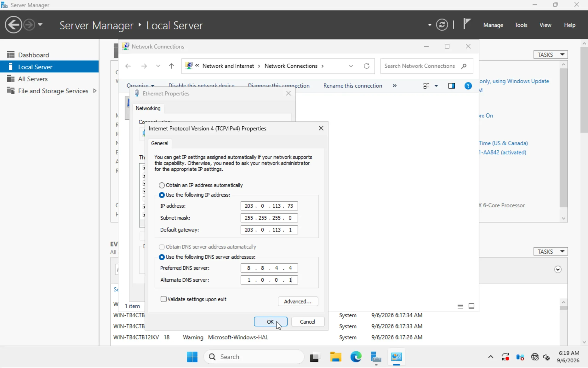The width and height of the screenshot is (588, 368).
Task: Cancel the IPv4 Properties dialog
Action: [x=307, y=322]
